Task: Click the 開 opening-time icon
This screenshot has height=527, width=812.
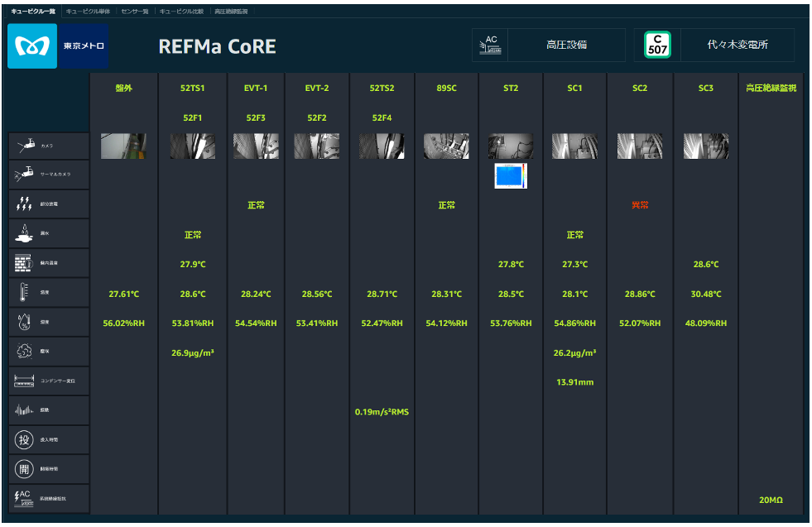Action: pyautogui.click(x=24, y=469)
